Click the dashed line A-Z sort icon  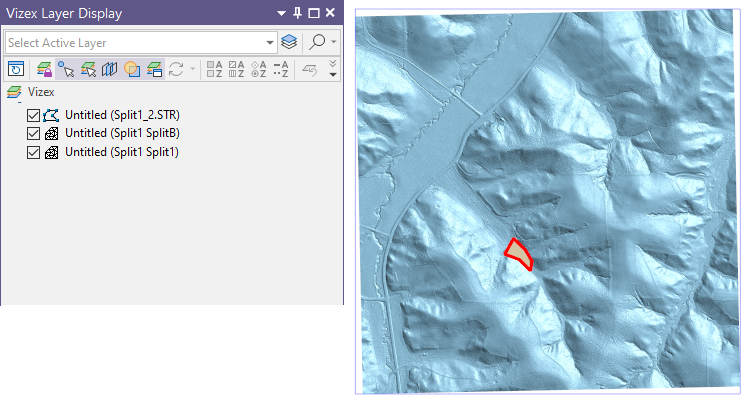point(281,70)
